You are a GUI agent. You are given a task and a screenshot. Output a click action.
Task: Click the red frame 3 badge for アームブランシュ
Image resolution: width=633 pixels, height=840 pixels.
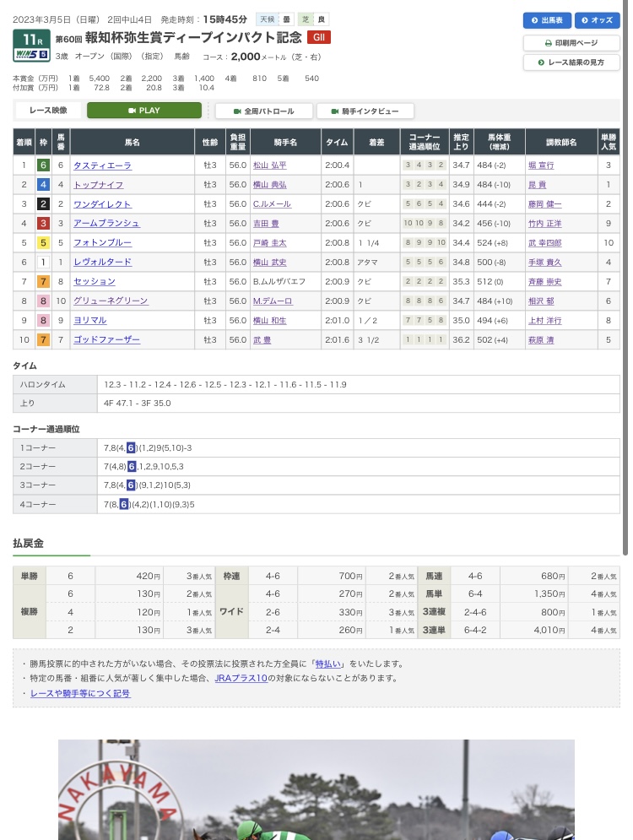(43, 224)
